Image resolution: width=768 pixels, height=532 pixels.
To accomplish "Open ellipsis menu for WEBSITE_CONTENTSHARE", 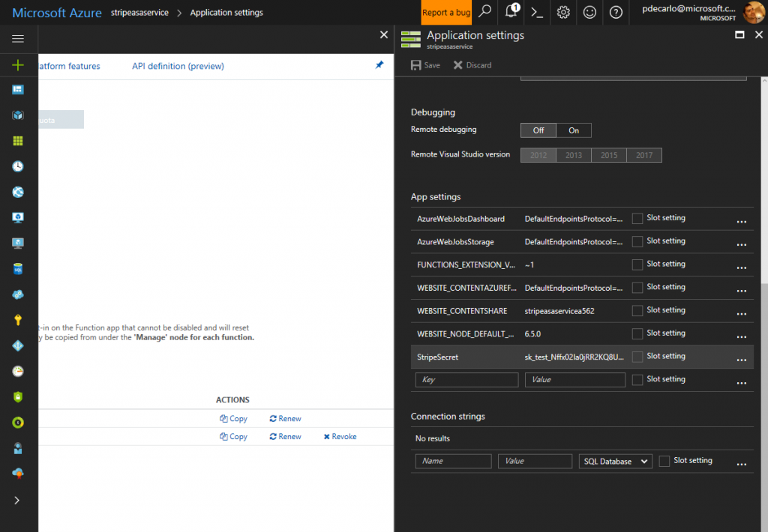I will (x=742, y=314).
